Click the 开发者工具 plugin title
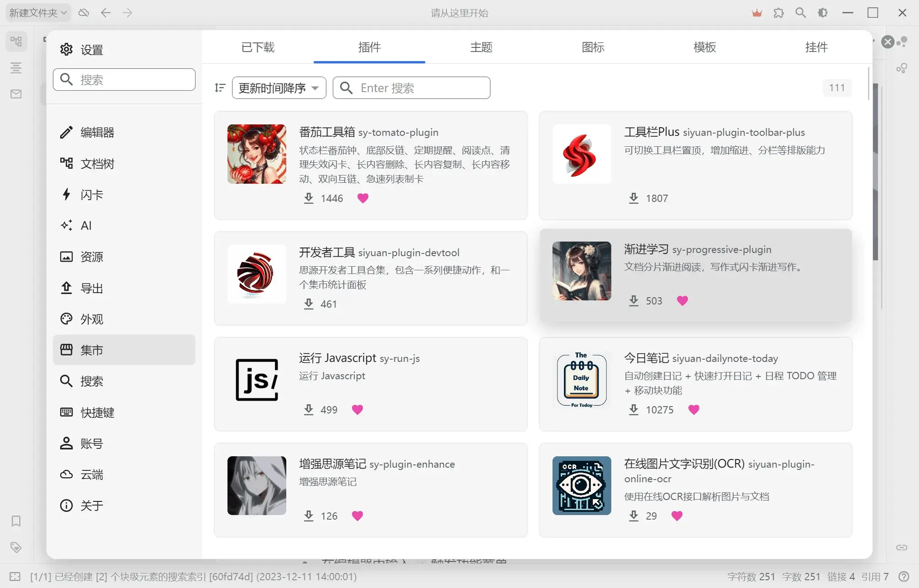The height and width of the screenshot is (588, 919). click(x=327, y=252)
